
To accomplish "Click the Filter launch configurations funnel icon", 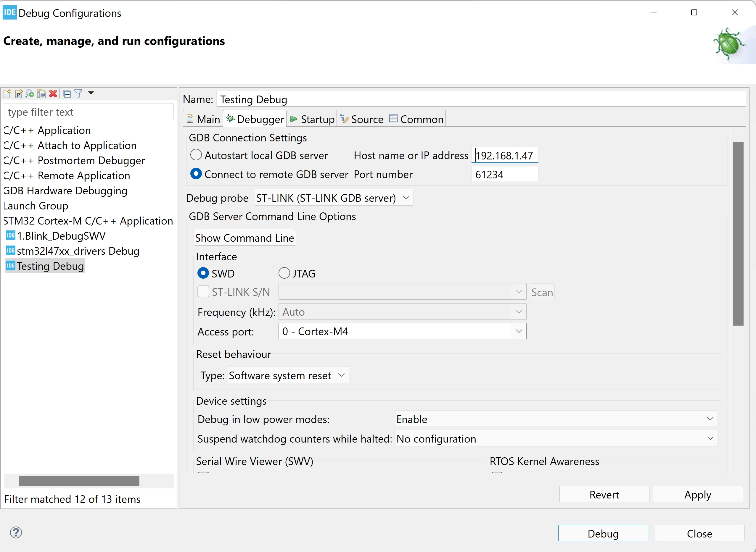I will coord(78,93).
